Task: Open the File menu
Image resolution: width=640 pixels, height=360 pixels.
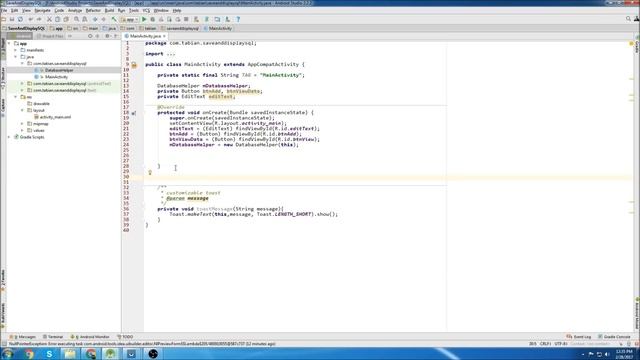Action: [x=4, y=10]
